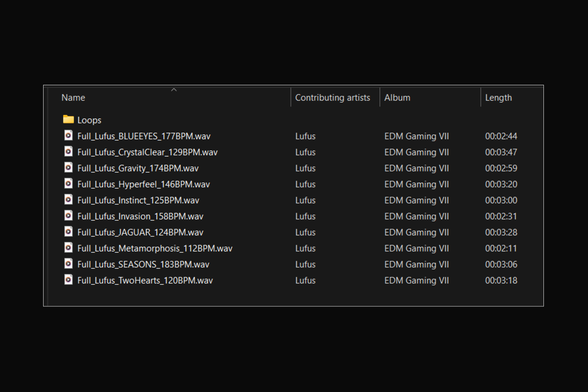This screenshot has height=392, width=588.
Task: Toggle the sort direction chevron above Name
Action: tap(173, 90)
